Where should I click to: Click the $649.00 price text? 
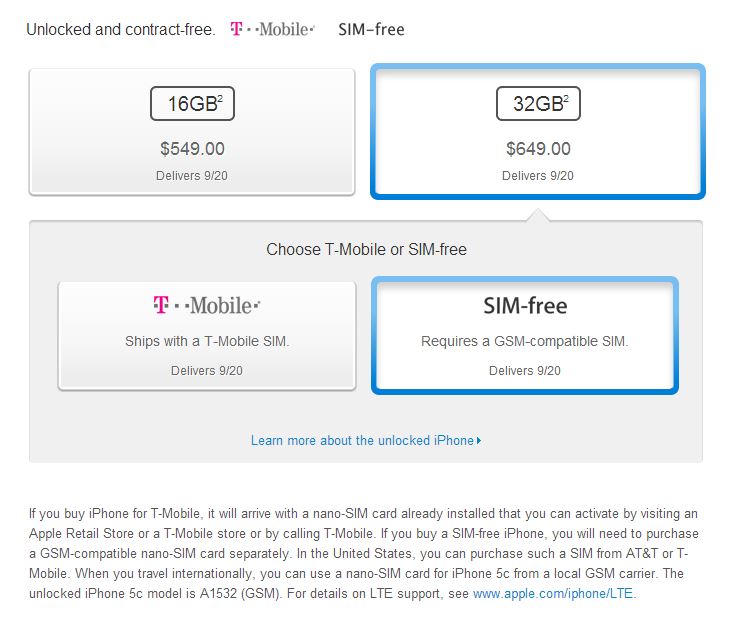(x=538, y=149)
